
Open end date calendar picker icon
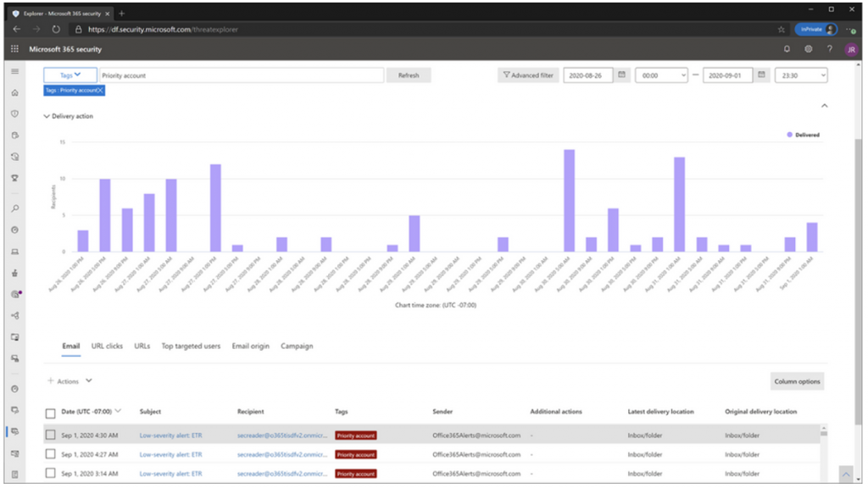click(761, 75)
